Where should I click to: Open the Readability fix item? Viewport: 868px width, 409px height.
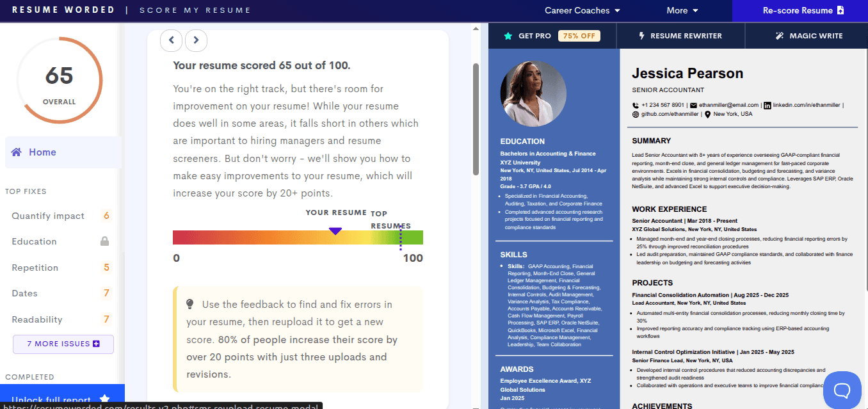coord(61,319)
